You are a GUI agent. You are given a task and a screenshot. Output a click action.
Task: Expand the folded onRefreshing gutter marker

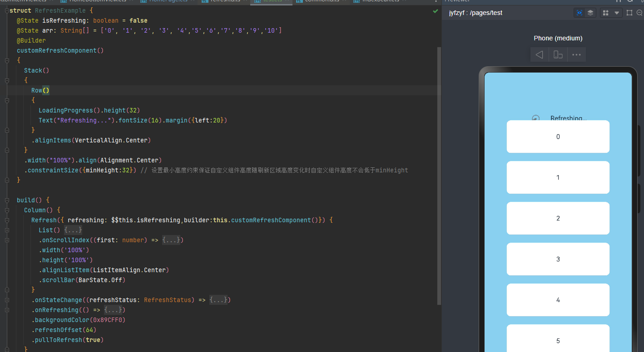click(x=7, y=310)
